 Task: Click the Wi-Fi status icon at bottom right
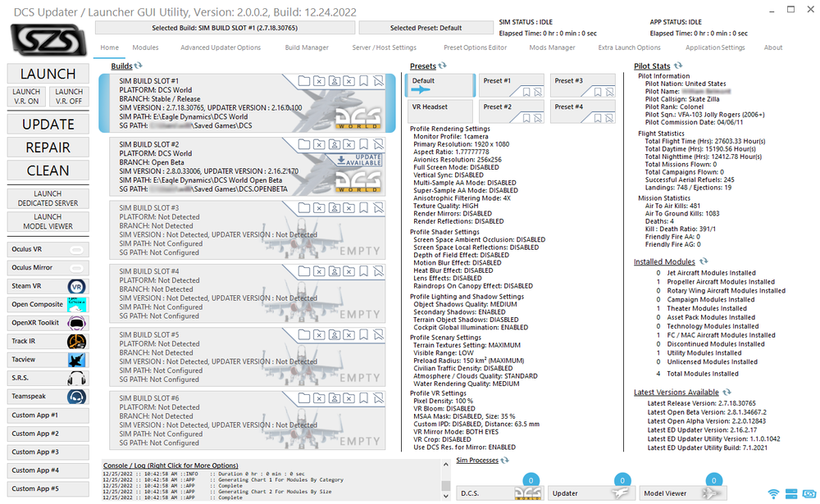coord(775,495)
